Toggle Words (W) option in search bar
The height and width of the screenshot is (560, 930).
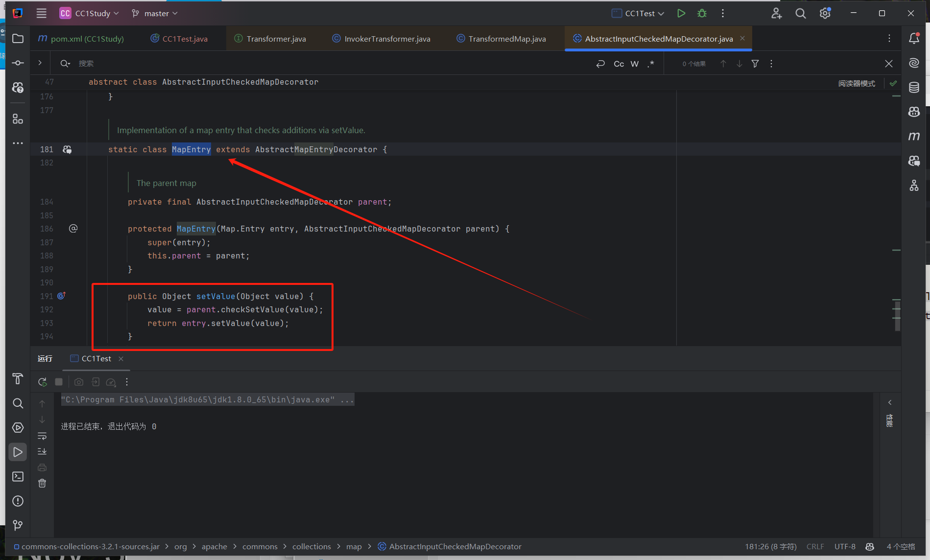635,64
